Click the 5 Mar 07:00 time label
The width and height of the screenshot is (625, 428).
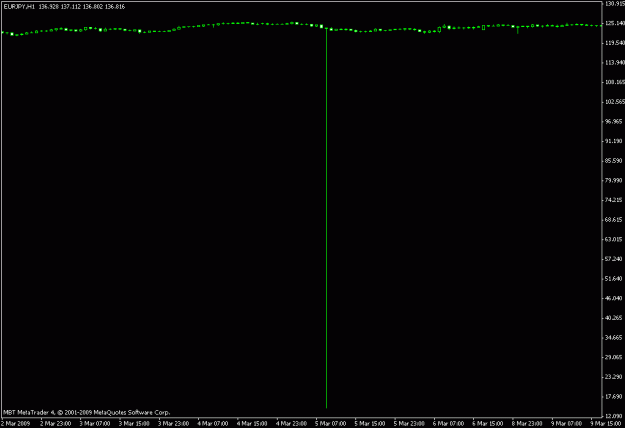(331, 423)
